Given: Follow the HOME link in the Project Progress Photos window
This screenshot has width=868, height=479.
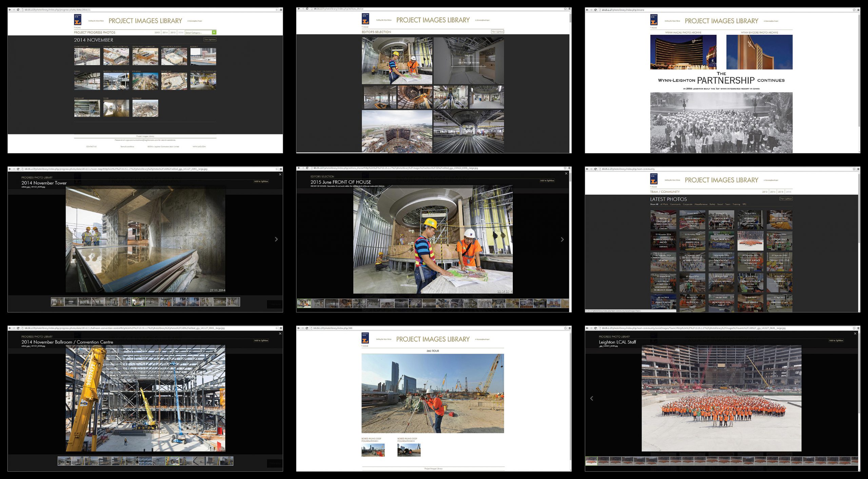Looking at the screenshot, I should (78, 27).
